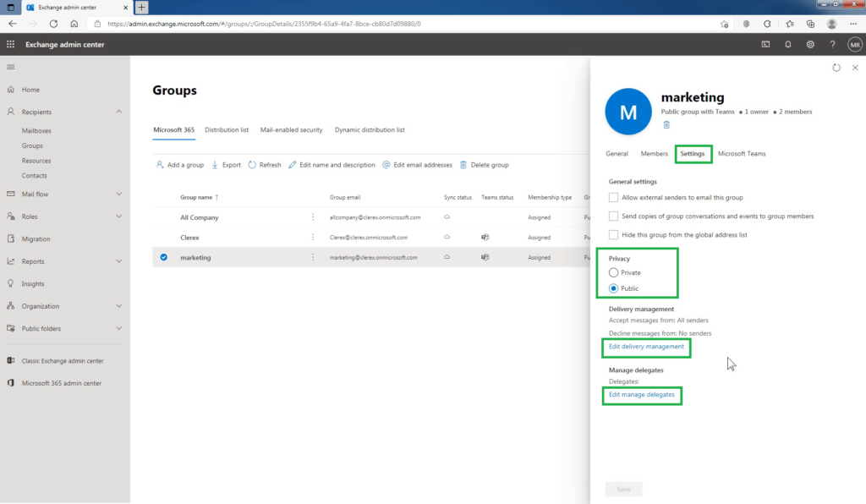Open the app launcher waffle icon

(10, 44)
